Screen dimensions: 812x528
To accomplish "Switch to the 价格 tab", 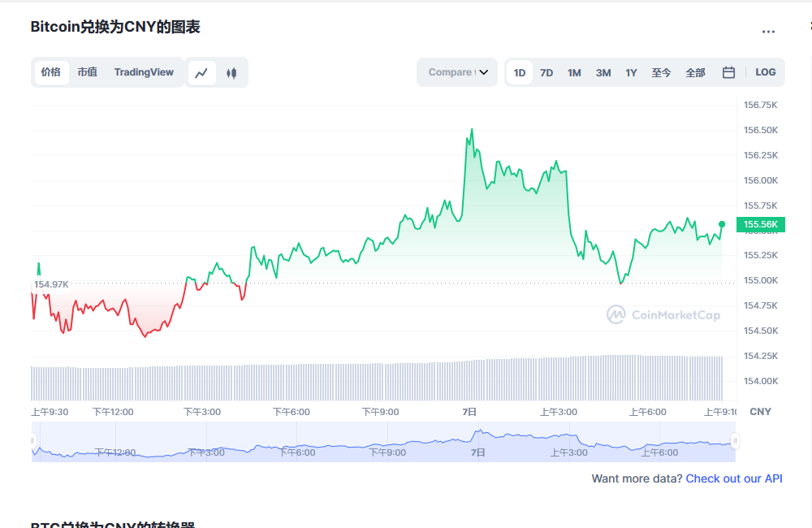I will (50, 72).
